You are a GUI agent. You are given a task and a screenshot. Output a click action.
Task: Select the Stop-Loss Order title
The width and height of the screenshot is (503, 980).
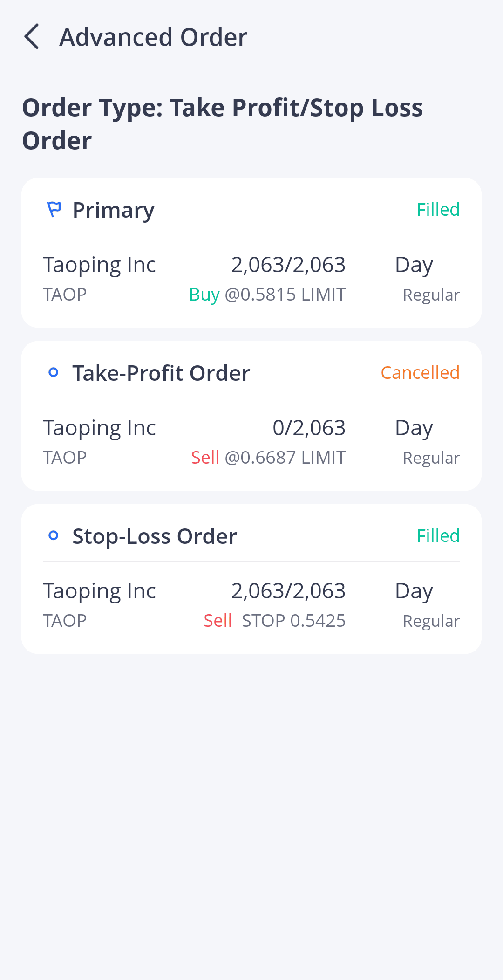click(x=155, y=536)
